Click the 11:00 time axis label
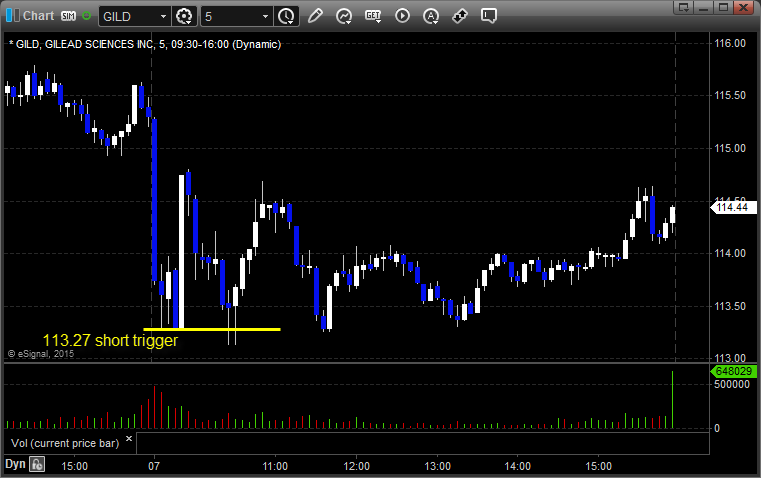This screenshot has width=761, height=478. pyautogui.click(x=275, y=466)
